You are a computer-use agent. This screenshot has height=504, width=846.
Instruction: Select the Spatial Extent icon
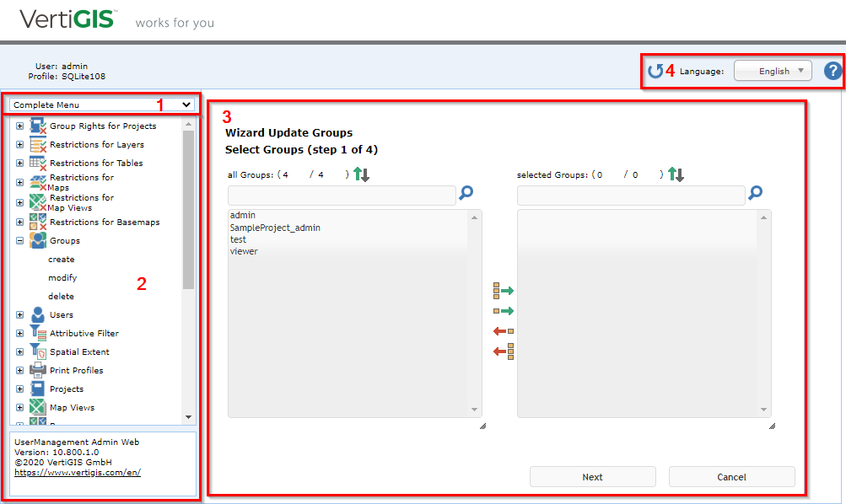[x=37, y=351]
